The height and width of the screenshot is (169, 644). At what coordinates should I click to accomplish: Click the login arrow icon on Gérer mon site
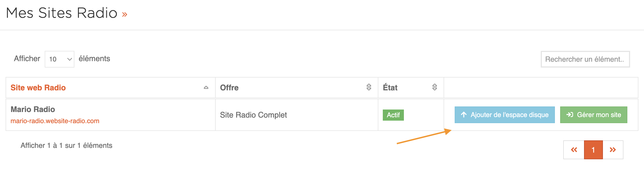[570, 115]
